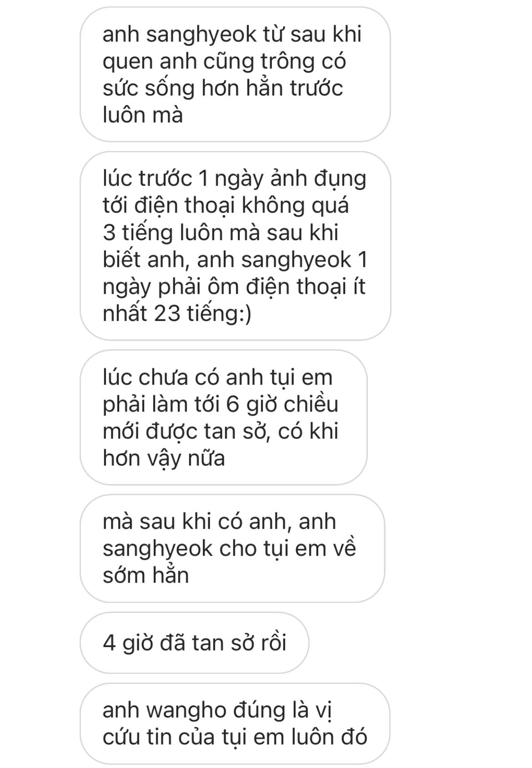The height and width of the screenshot is (768, 532).
Task: Click 'sức sống' in the first message
Action: point(149,88)
